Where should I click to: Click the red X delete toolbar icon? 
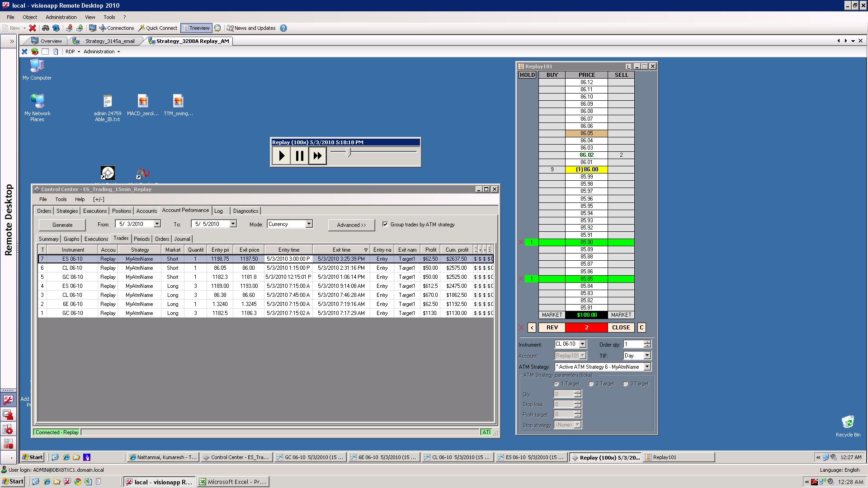(x=33, y=28)
